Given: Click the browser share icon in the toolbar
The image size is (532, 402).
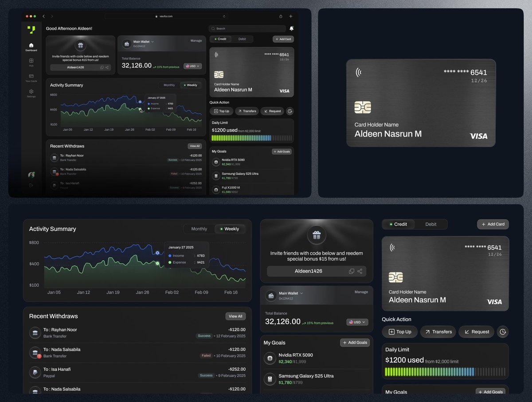Looking at the screenshot, I should (281, 16).
